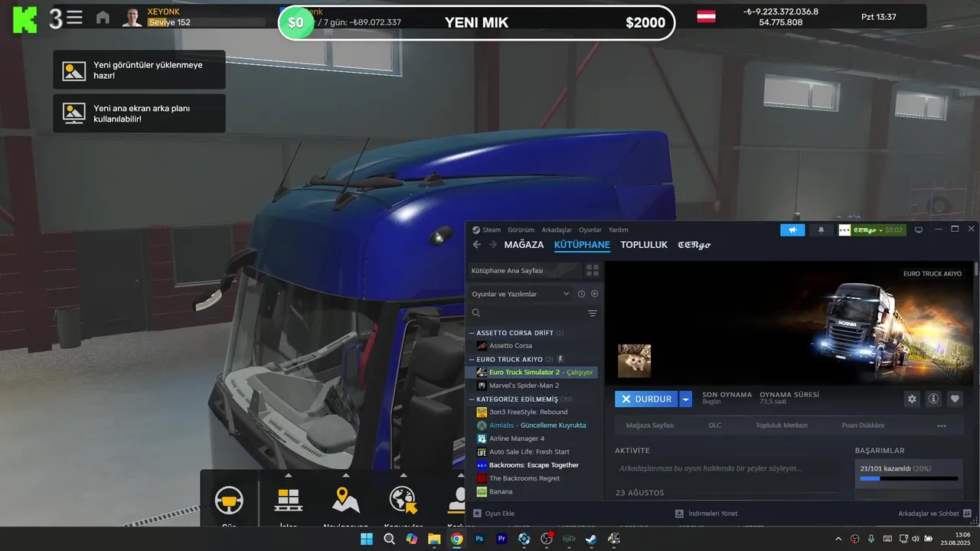The image size is (980, 551).
Task: Toggle the ready-to-play filter icon
Action: click(594, 294)
